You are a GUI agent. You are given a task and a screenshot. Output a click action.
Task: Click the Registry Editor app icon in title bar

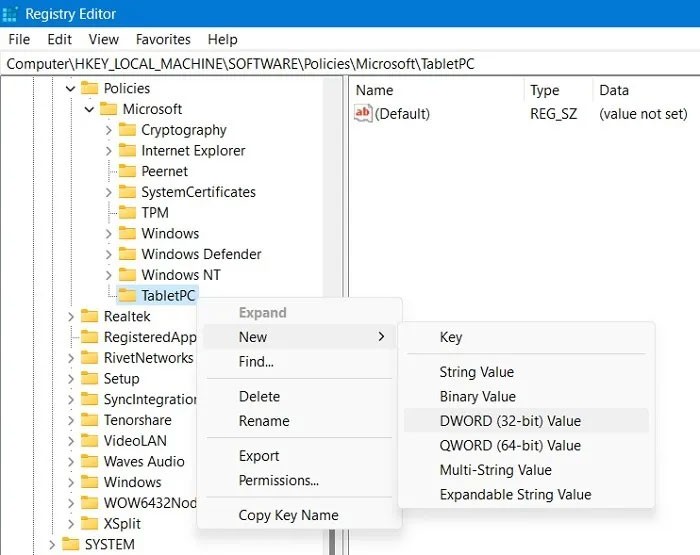coord(12,14)
